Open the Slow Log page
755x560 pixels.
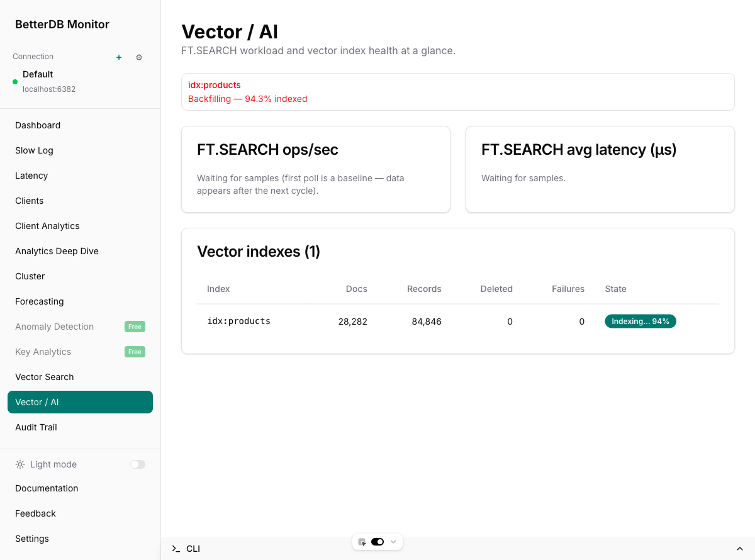34,150
